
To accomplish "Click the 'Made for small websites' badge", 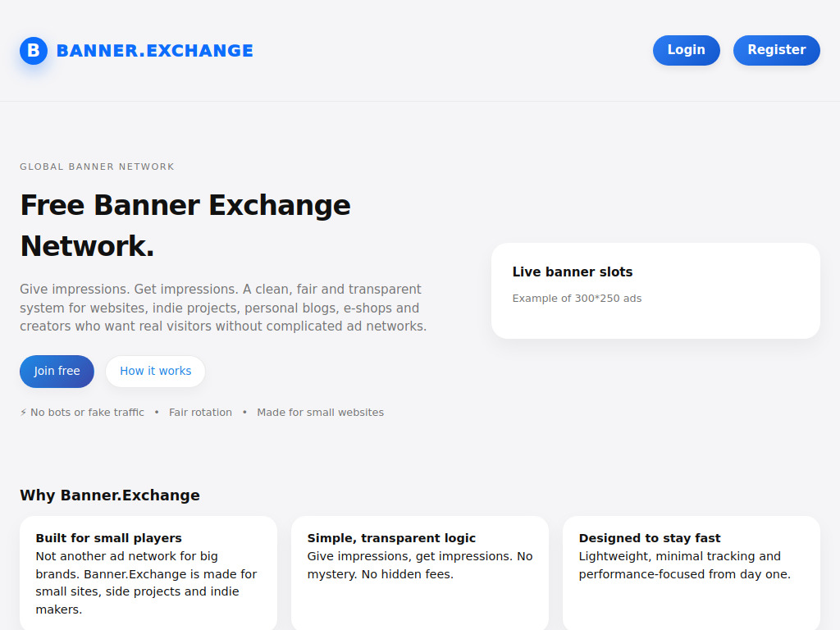I will (x=320, y=412).
